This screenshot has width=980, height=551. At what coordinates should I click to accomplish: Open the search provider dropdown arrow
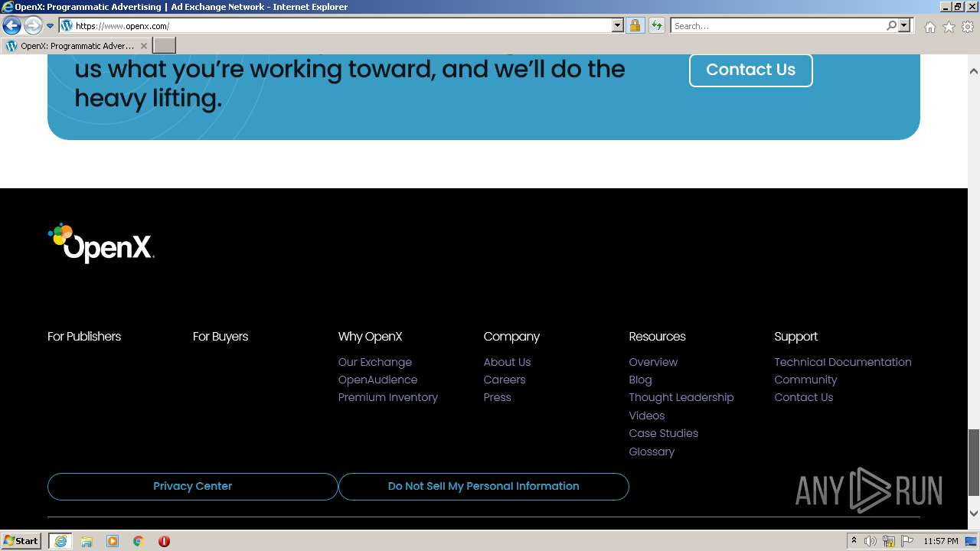pos(904,26)
